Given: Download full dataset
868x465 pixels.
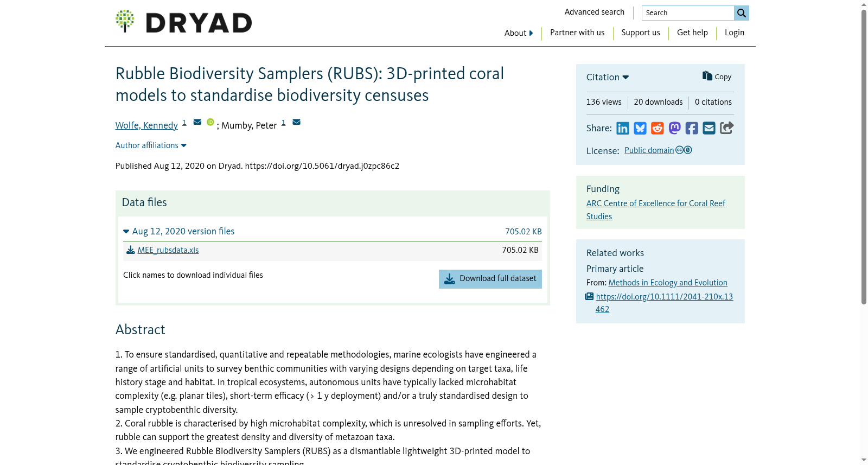Looking at the screenshot, I should [490, 279].
